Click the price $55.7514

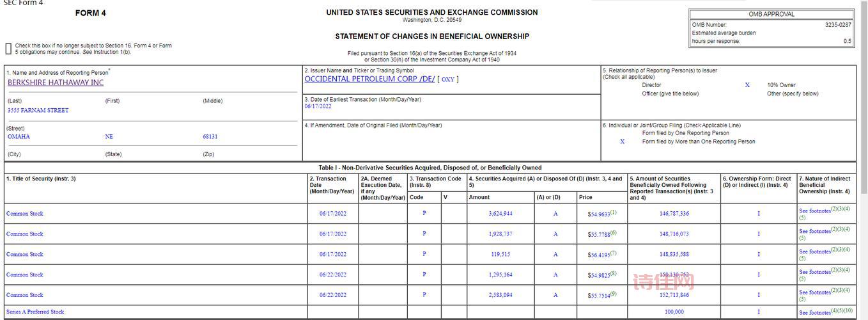pyautogui.click(x=598, y=296)
